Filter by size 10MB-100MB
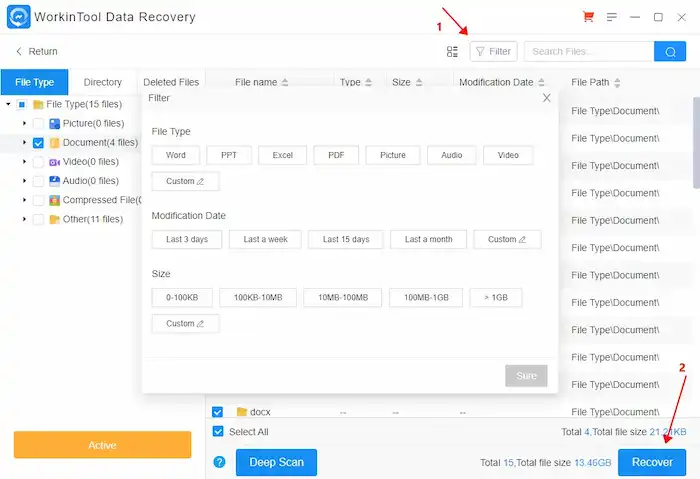Image resolution: width=700 pixels, height=479 pixels. click(x=343, y=297)
